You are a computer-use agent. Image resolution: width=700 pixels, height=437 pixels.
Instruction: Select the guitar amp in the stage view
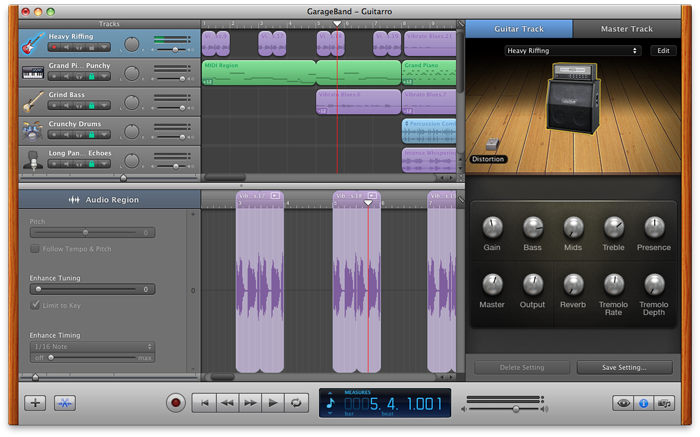(x=574, y=98)
